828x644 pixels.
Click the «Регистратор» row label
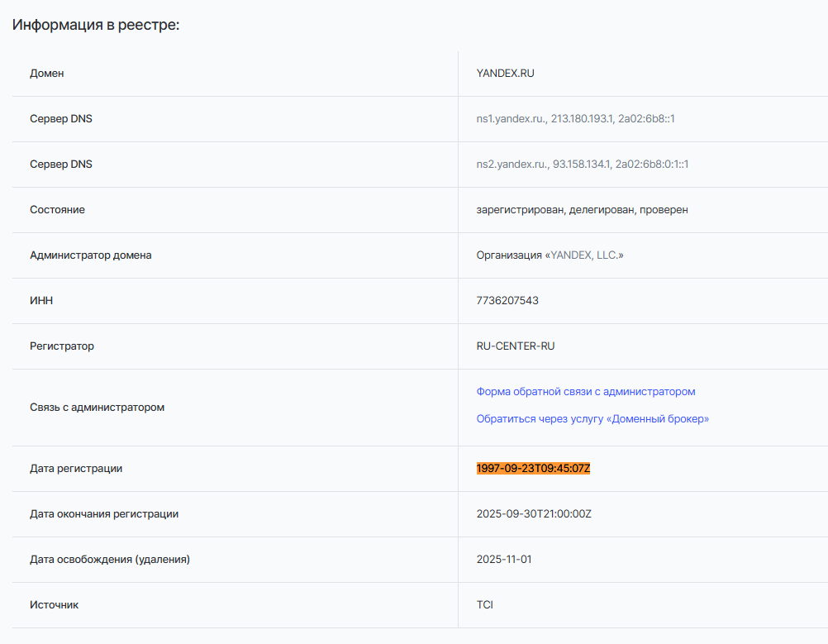(62, 346)
